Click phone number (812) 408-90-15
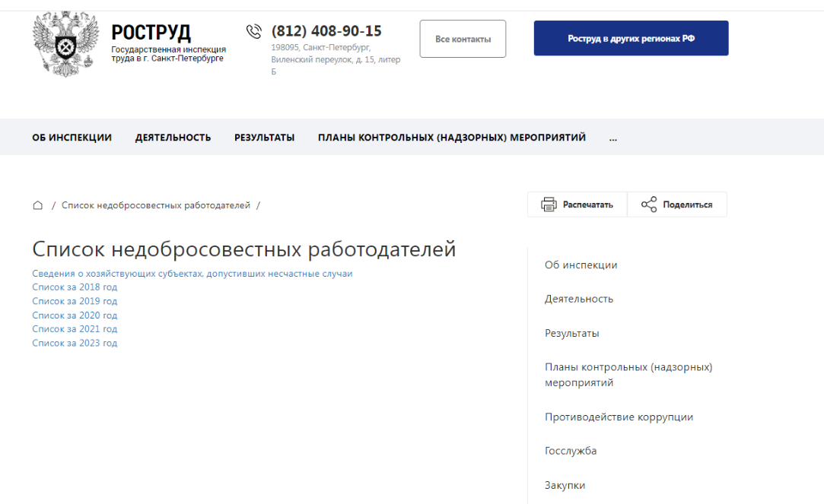This screenshot has width=824, height=504. click(326, 31)
